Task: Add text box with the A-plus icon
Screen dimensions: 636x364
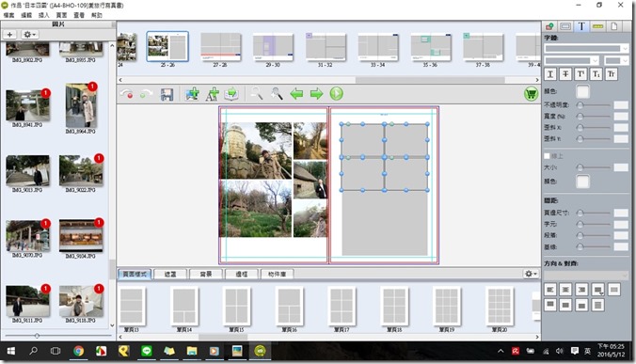Action: pyautogui.click(x=212, y=94)
